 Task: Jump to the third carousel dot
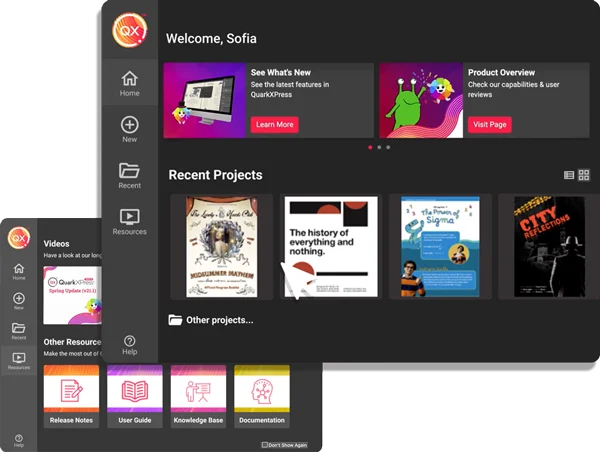click(x=388, y=147)
